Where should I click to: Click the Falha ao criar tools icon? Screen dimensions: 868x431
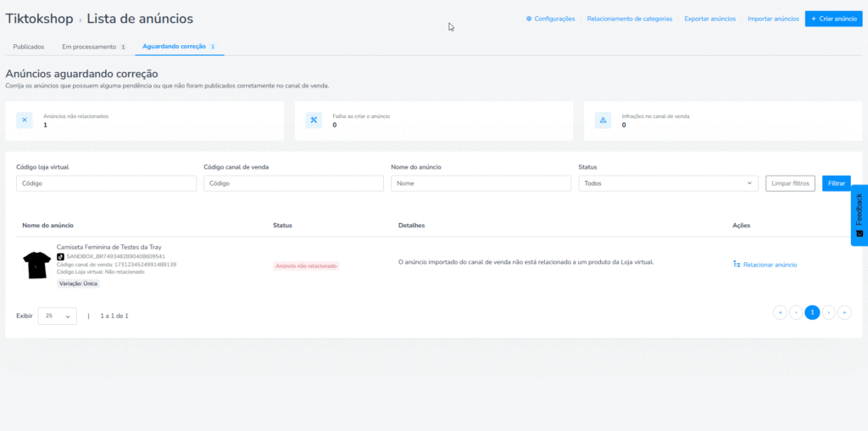[x=313, y=120]
